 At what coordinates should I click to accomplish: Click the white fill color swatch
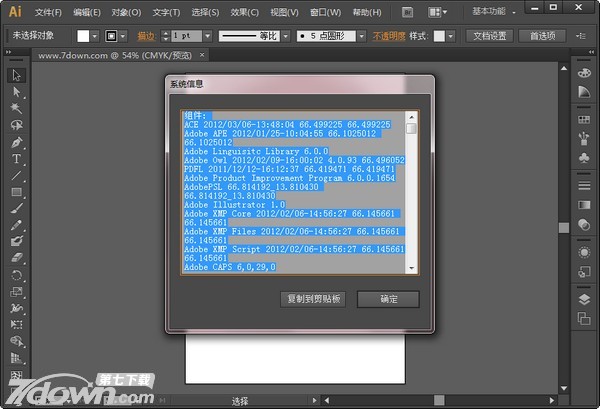(83, 36)
